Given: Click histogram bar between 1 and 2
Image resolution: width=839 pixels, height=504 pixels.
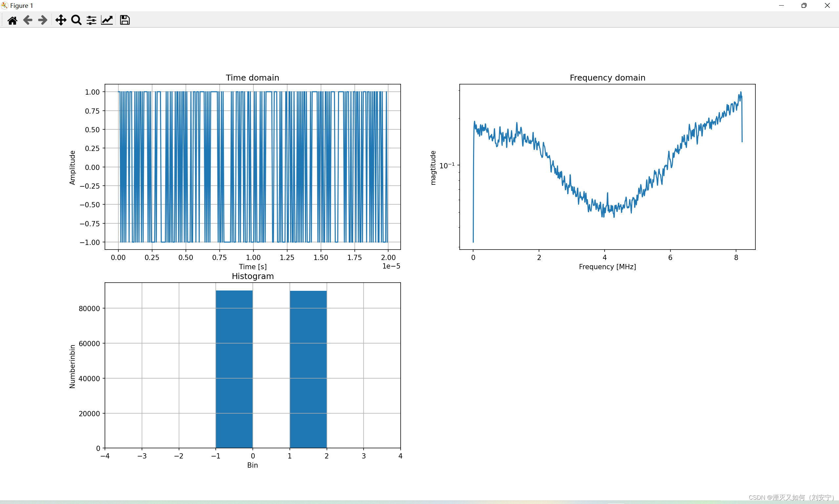Looking at the screenshot, I should [308, 369].
